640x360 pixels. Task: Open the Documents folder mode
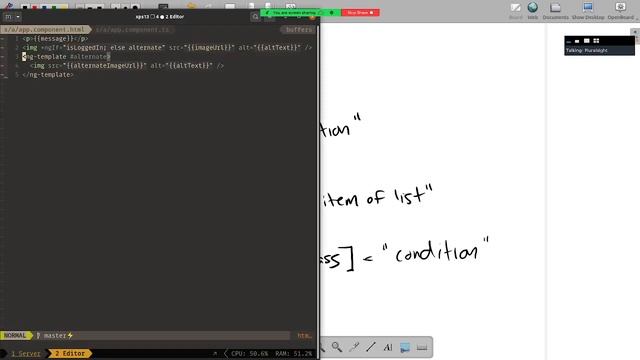556,11
